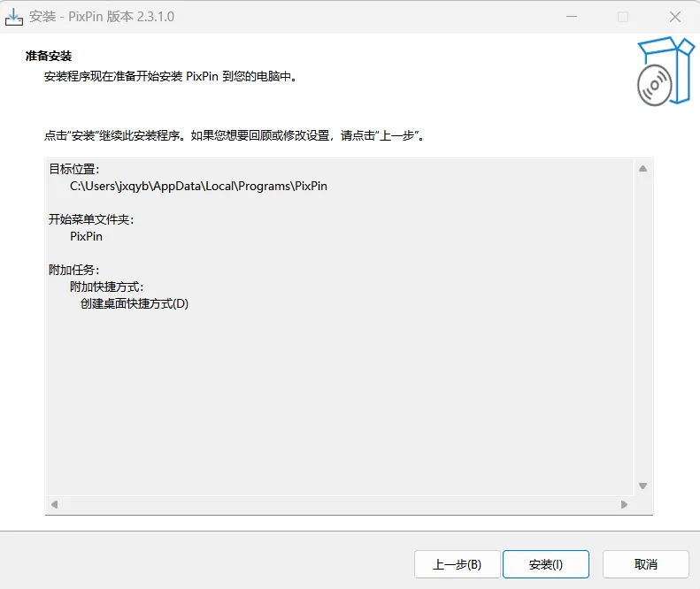Click the 附加快捷方式: line
700x589 pixels.
point(107,287)
